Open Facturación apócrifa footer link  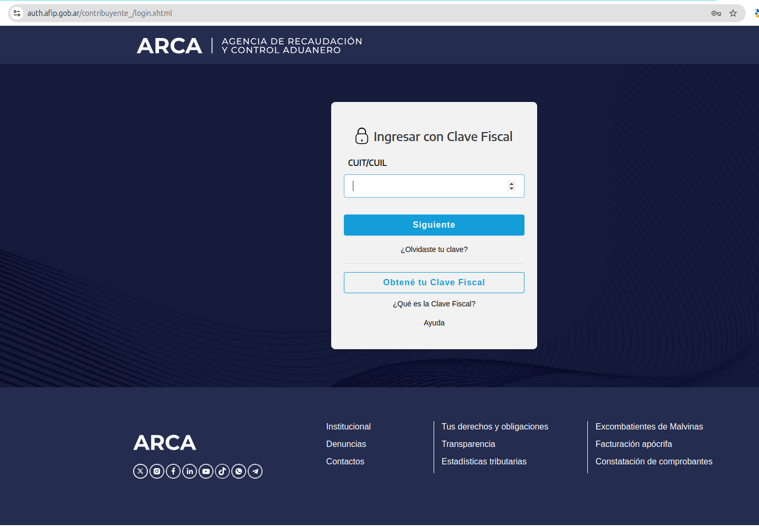point(634,444)
